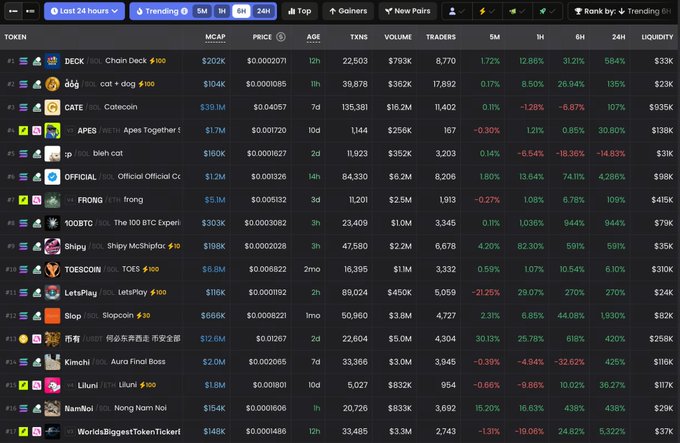Click 100BTC 1H change 1,036%
The image size is (680, 443).
pos(531,223)
